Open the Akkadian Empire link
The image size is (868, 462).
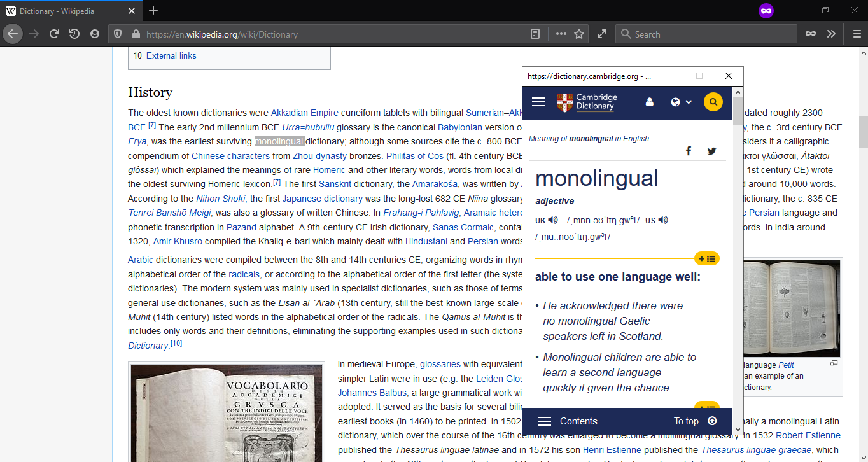pyautogui.click(x=305, y=113)
